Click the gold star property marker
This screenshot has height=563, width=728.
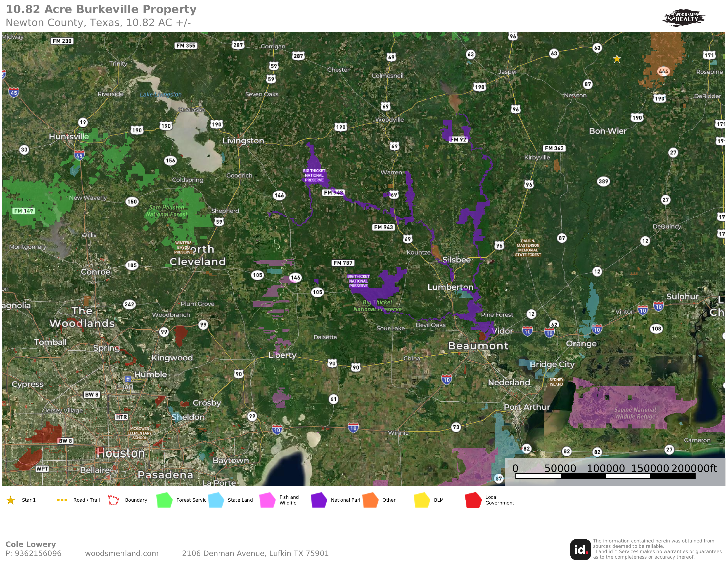(617, 59)
